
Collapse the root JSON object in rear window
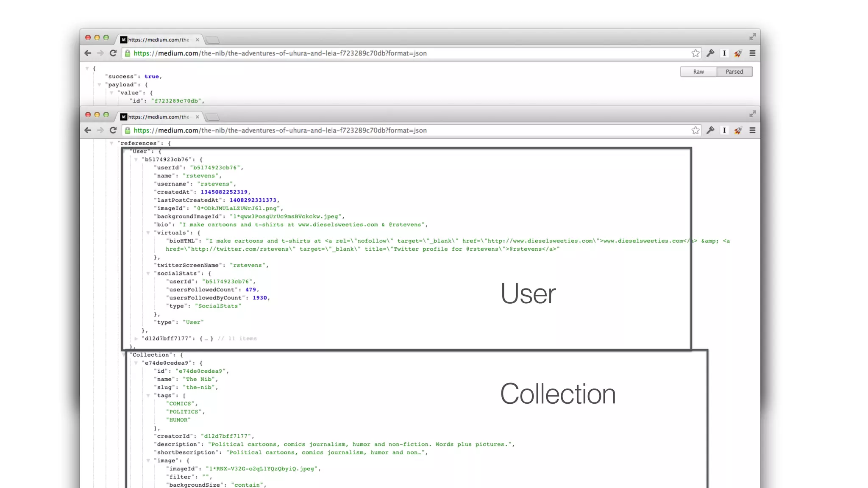(x=87, y=68)
